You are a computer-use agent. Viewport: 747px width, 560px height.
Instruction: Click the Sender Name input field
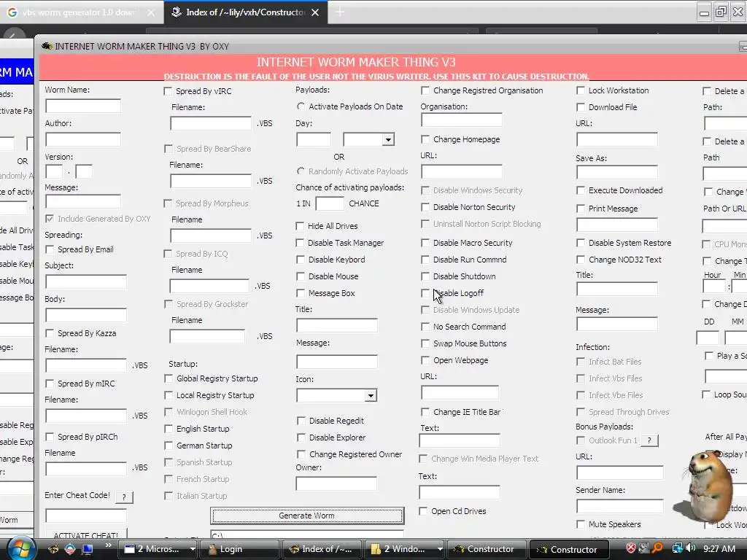click(x=620, y=506)
